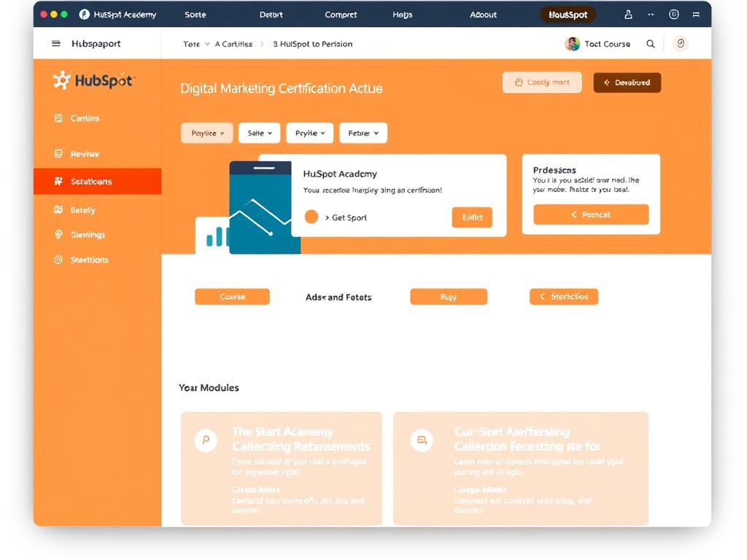
Task: Click the Suntings sidebar icon
Action: 58,234
